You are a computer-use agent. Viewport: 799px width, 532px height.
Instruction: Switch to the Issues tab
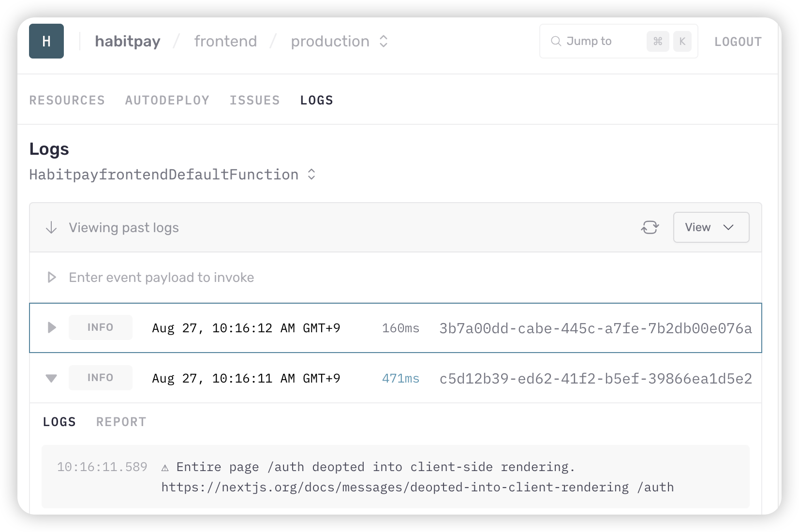click(x=254, y=100)
